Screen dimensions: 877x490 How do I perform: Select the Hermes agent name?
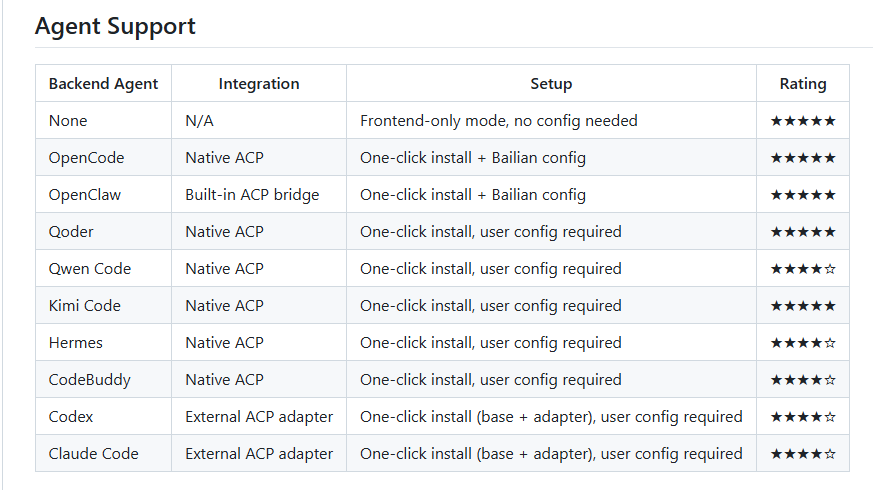[76, 342]
